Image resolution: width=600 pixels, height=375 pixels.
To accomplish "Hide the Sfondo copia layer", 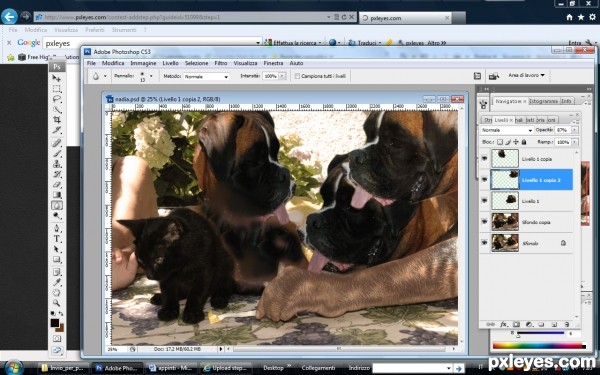I will coord(484,222).
